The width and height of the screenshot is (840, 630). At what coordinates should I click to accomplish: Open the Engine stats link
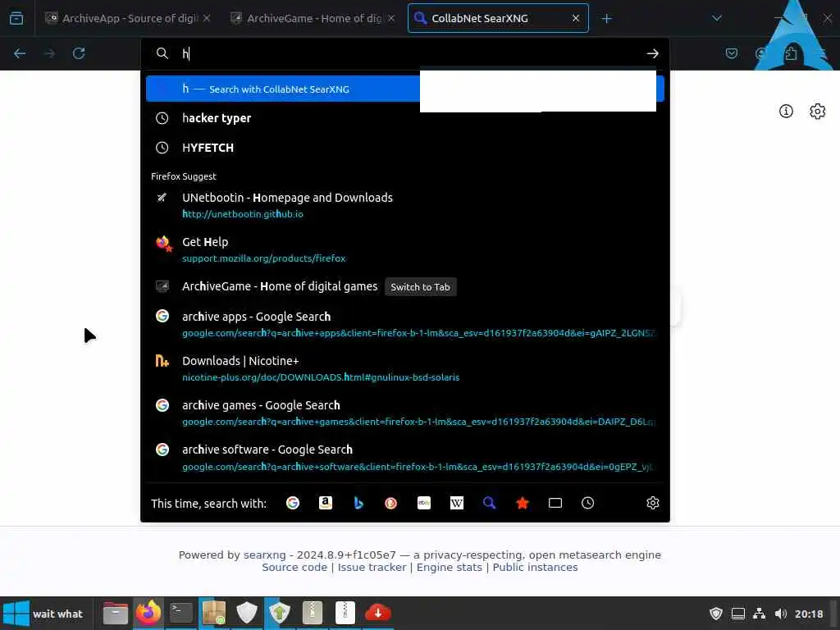pos(450,568)
